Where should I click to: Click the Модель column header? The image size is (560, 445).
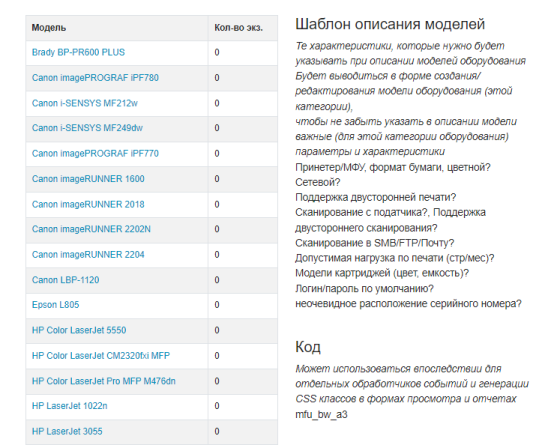(x=49, y=28)
